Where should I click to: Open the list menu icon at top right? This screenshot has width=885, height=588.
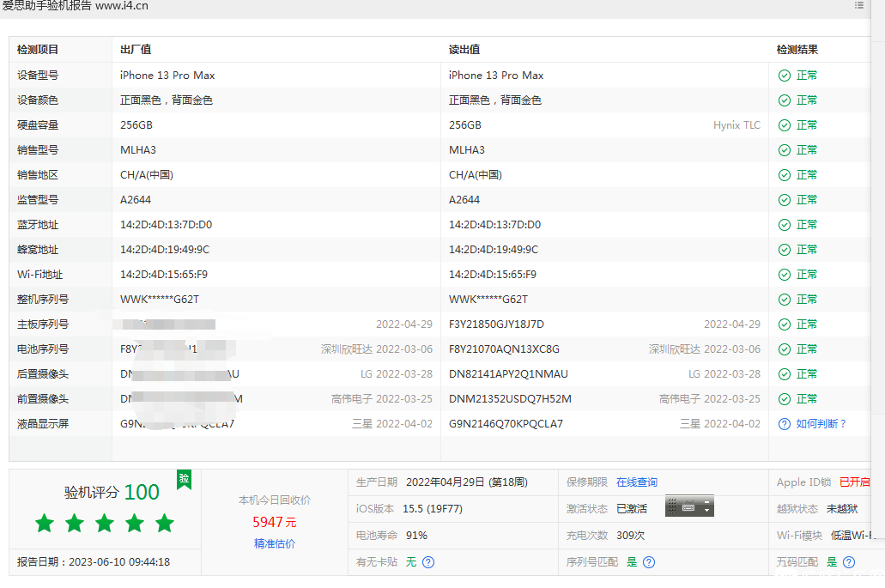pos(859,5)
